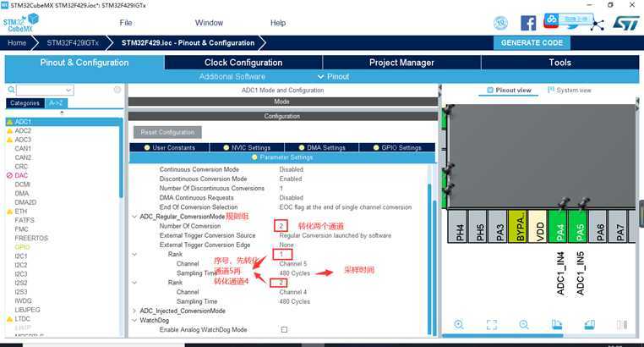The width and height of the screenshot is (644, 347).
Task: Open the Pinout dropdown menu
Action: coord(333,76)
